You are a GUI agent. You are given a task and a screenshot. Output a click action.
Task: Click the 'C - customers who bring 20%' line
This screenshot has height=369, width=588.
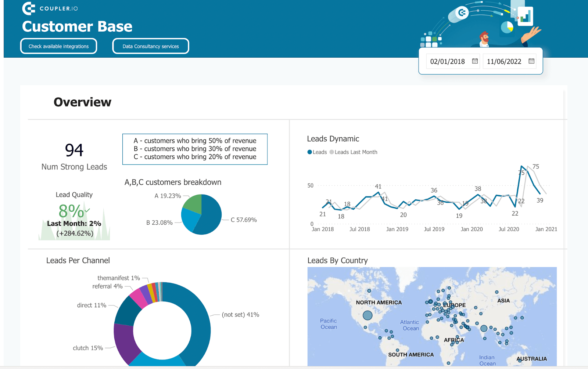click(195, 157)
